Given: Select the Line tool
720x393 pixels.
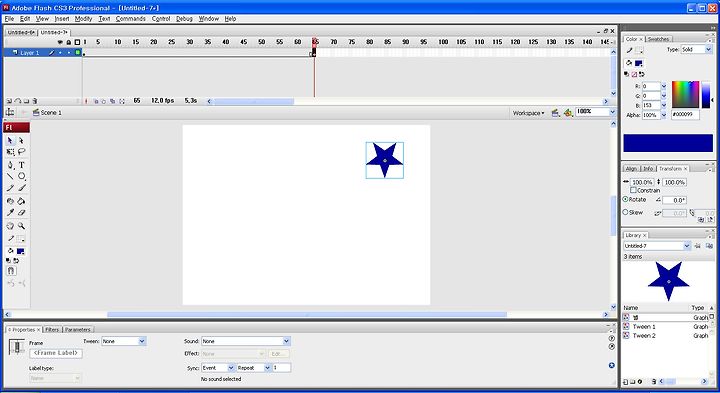Looking at the screenshot, I should pos(10,176).
